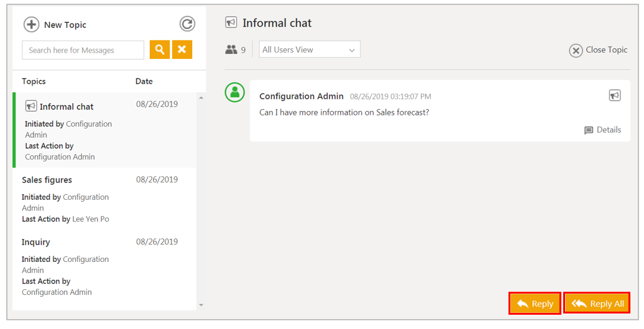Viewport: 644px width, 329px height.
Task: Click the orange search magnifier button
Action: [x=160, y=50]
